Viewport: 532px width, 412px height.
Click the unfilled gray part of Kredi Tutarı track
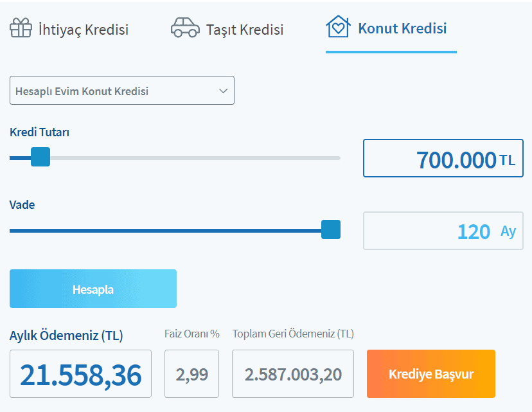click(x=193, y=157)
